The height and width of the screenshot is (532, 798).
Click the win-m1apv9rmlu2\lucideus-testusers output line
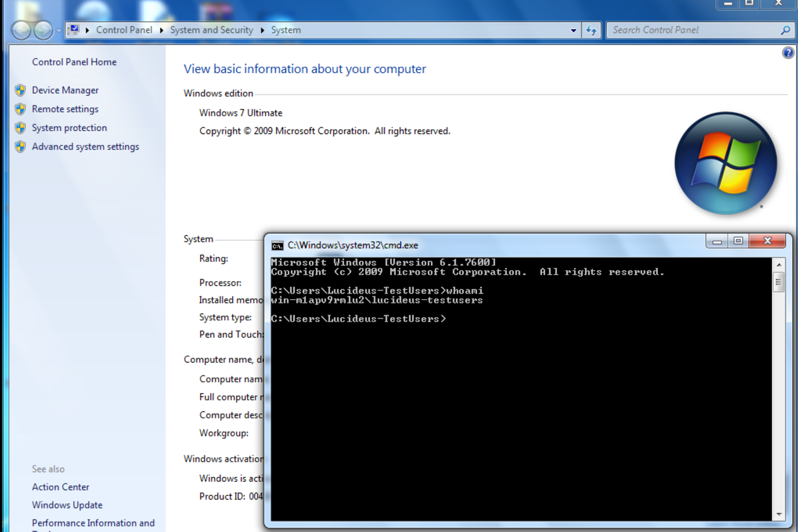(377, 300)
